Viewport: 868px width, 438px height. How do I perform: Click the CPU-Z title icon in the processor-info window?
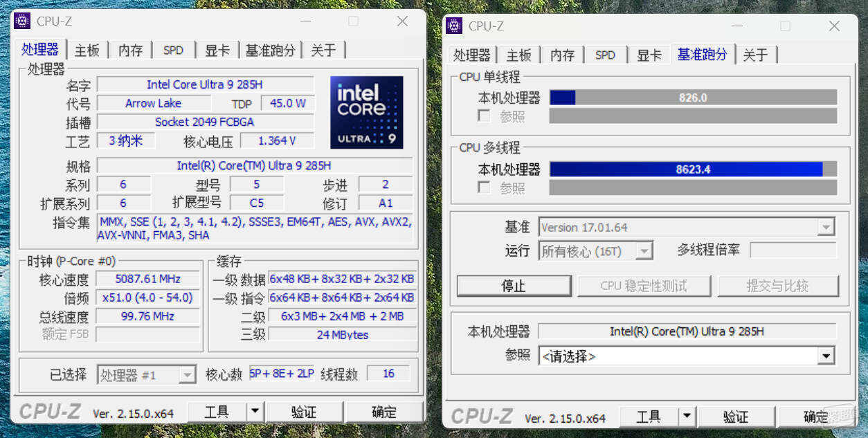click(22, 21)
